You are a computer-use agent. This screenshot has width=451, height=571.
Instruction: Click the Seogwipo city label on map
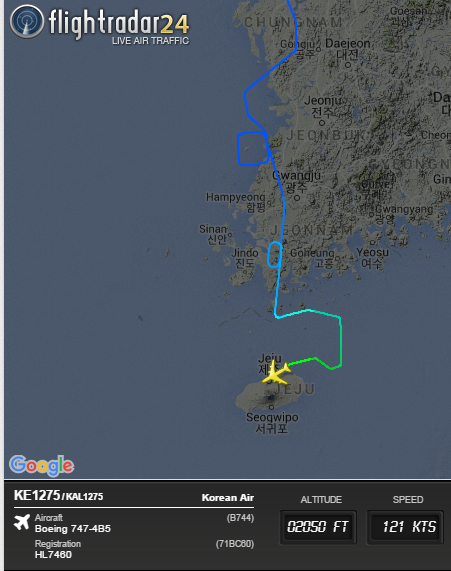(272, 417)
